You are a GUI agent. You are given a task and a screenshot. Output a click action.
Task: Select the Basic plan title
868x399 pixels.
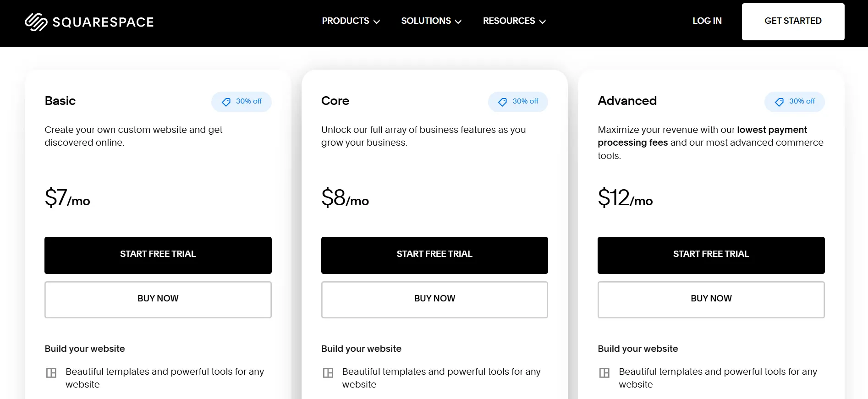click(x=60, y=101)
